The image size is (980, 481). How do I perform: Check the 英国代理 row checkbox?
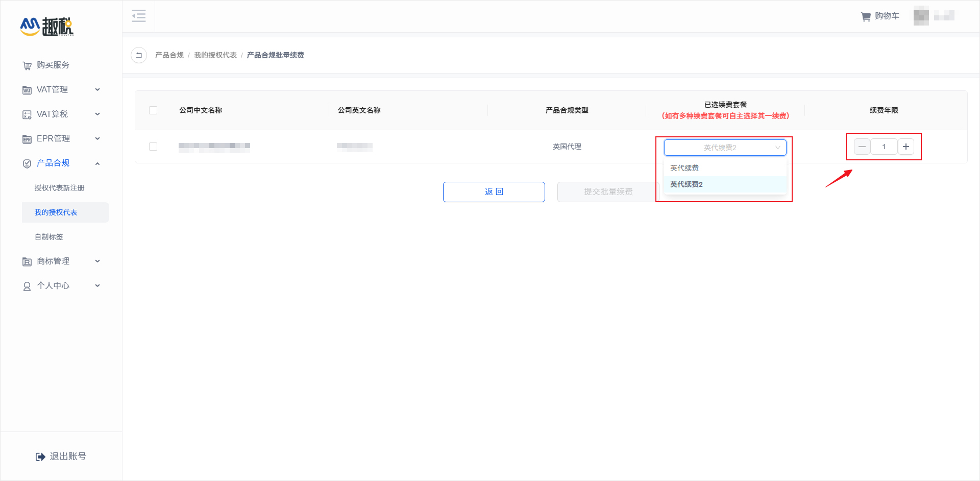pos(153,147)
